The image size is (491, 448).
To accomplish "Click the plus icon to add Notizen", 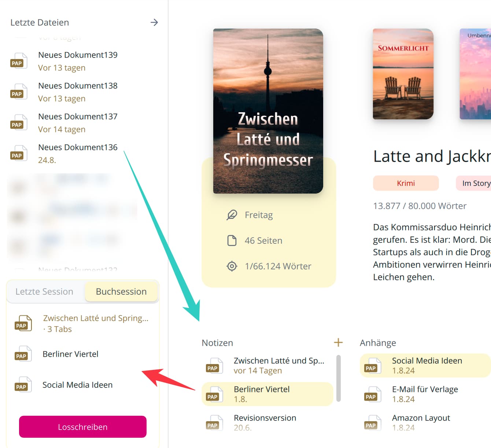I will (338, 342).
